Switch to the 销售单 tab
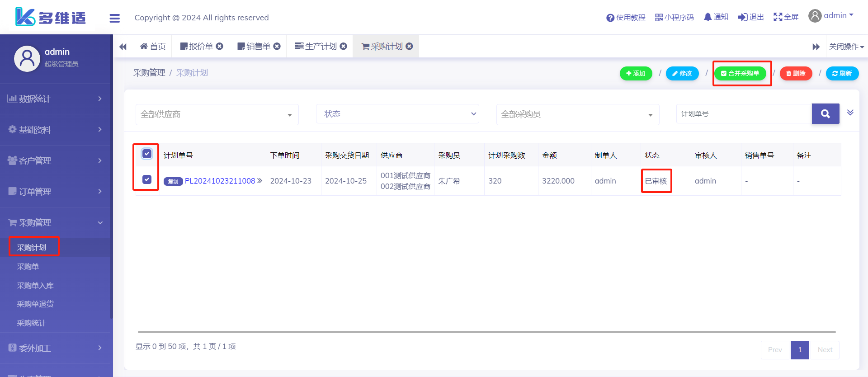 (254, 47)
